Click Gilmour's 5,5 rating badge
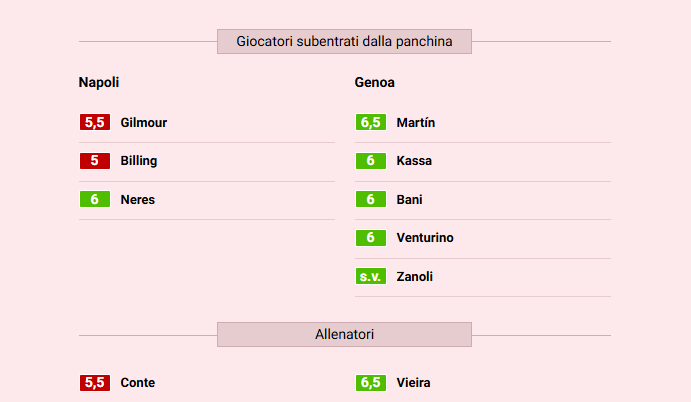 click(x=94, y=123)
